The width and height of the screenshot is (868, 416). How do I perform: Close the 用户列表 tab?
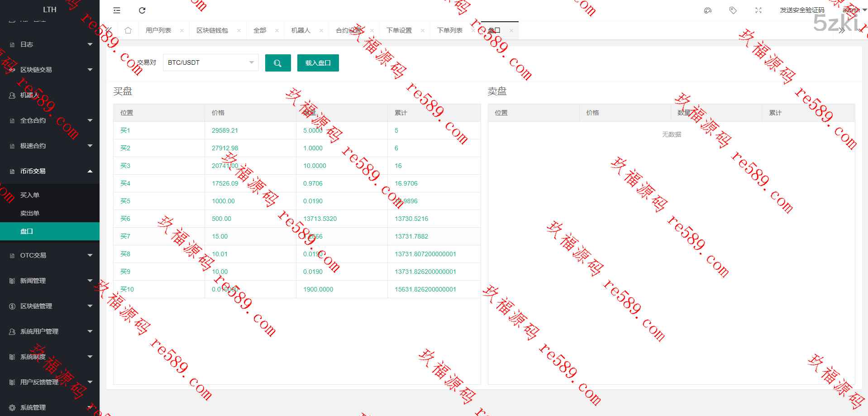182,31
